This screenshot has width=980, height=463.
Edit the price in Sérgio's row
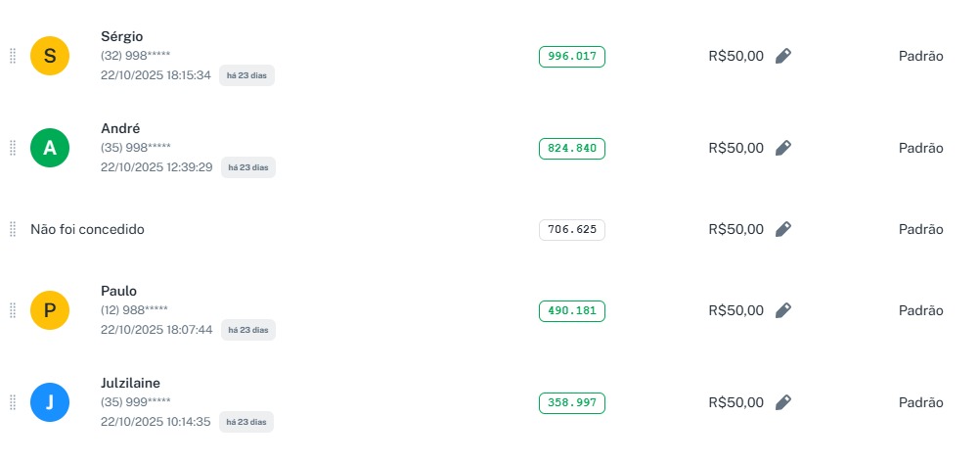(782, 56)
